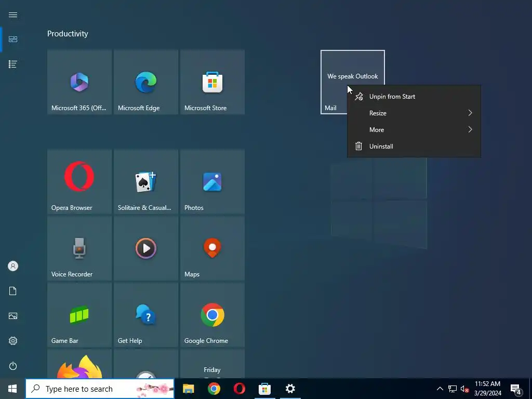Open the Documents folder shortcut

[x=13, y=291]
